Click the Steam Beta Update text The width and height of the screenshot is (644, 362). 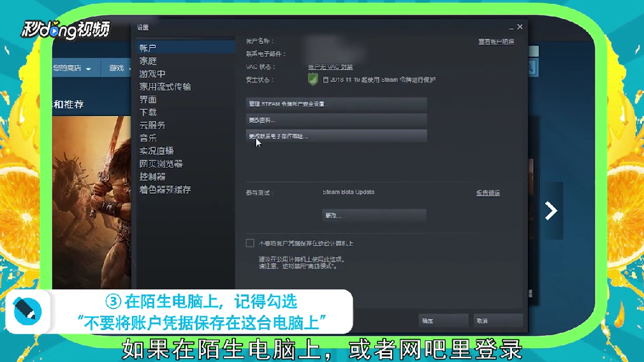coord(348,192)
